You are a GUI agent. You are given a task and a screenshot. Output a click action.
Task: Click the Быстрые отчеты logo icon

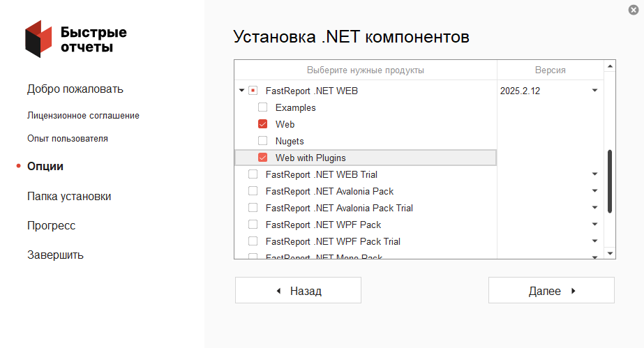point(39,38)
